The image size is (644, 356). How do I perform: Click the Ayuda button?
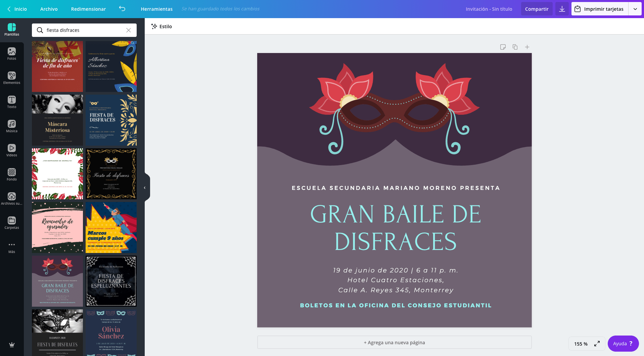623,343
